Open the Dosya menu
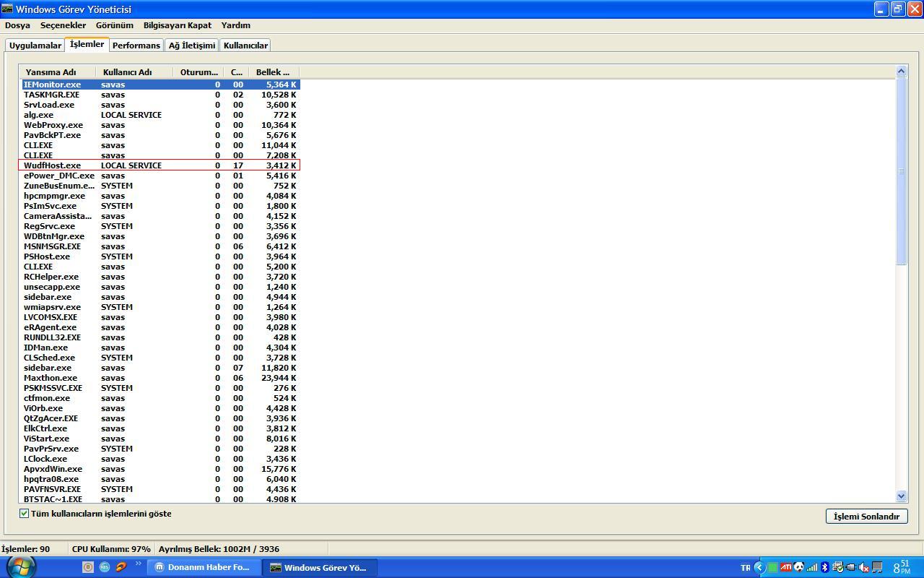The height and width of the screenshot is (578, 924). coord(17,25)
